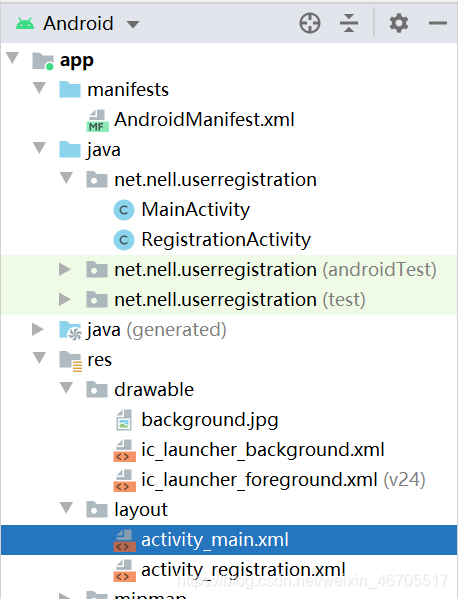Screen dimensions: 458x599
Task: Select the manifests folder label
Action: click(128, 90)
